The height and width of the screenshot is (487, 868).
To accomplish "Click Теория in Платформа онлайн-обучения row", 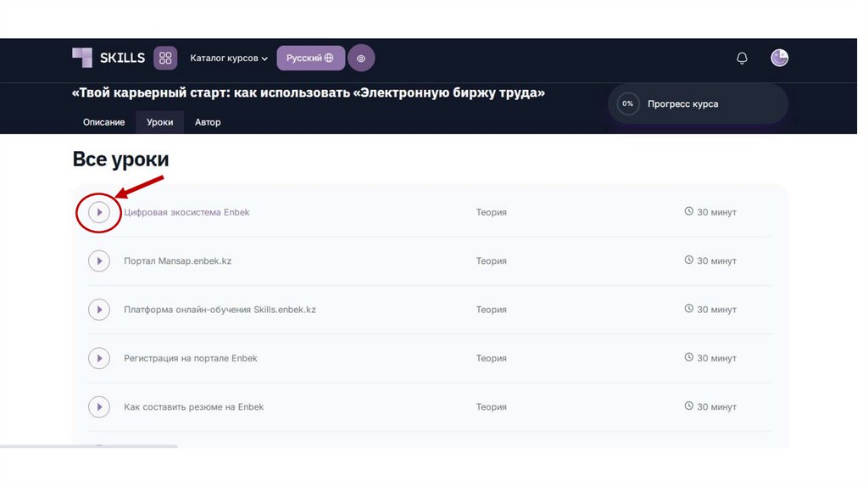I will tap(491, 310).
